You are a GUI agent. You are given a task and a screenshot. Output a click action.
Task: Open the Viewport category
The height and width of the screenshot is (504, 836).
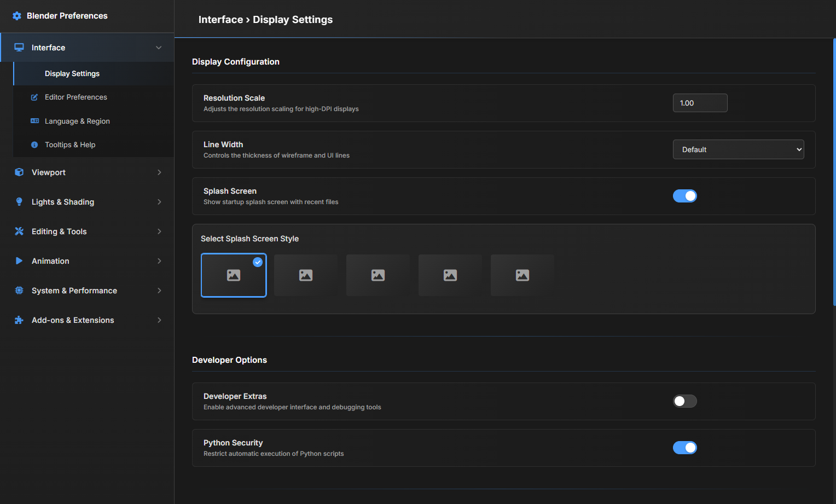tap(87, 172)
